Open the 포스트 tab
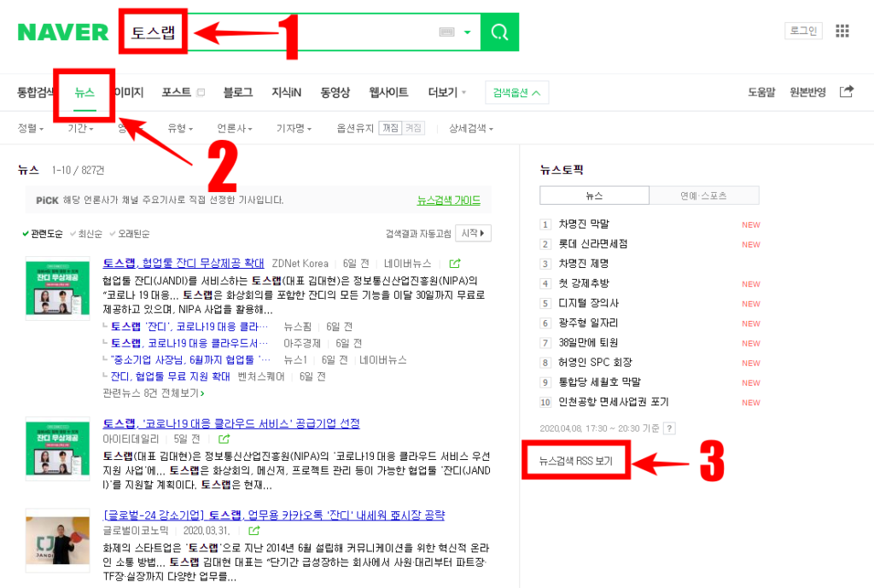Screen dimensions: 874x588 176,92
